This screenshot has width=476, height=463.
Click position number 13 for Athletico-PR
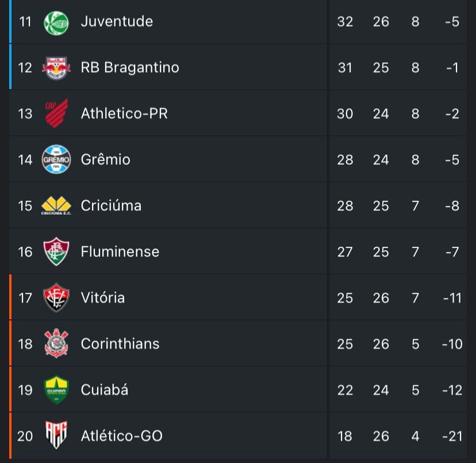[25, 114]
